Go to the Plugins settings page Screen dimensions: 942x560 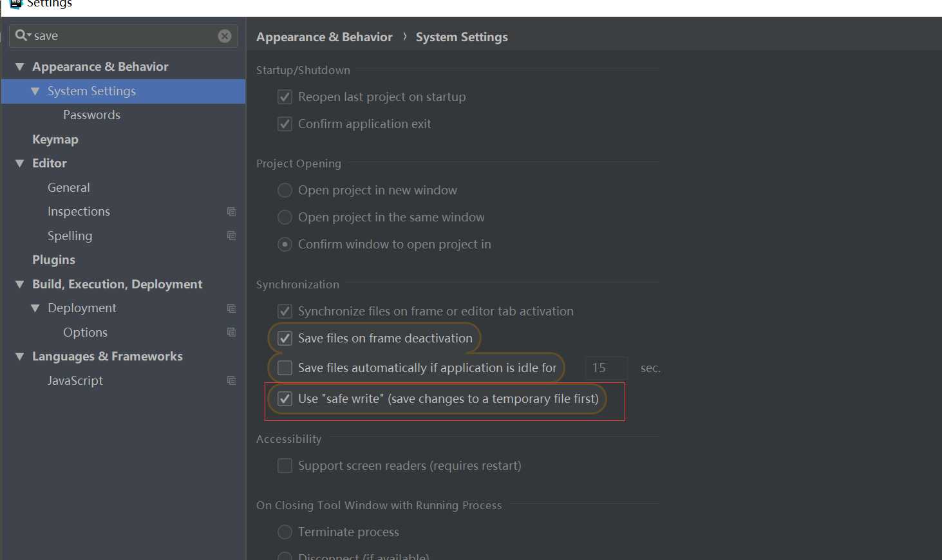pyautogui.click(x=53, y=260)
